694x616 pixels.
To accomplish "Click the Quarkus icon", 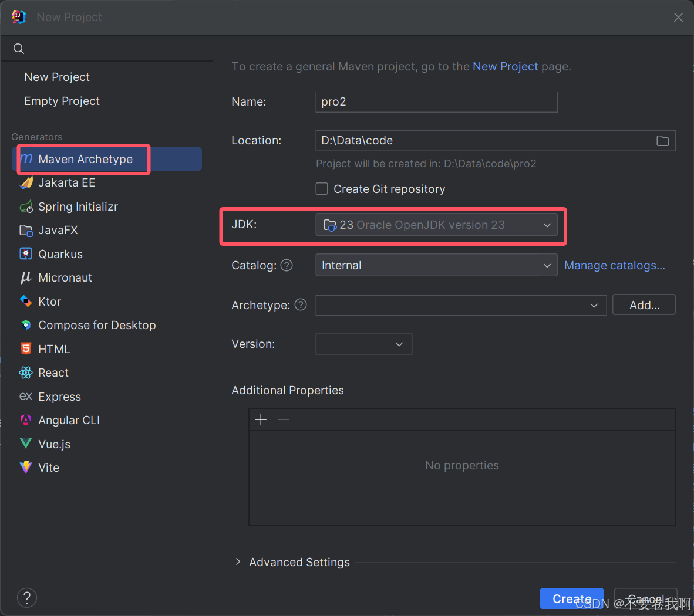I will point(26,254).
